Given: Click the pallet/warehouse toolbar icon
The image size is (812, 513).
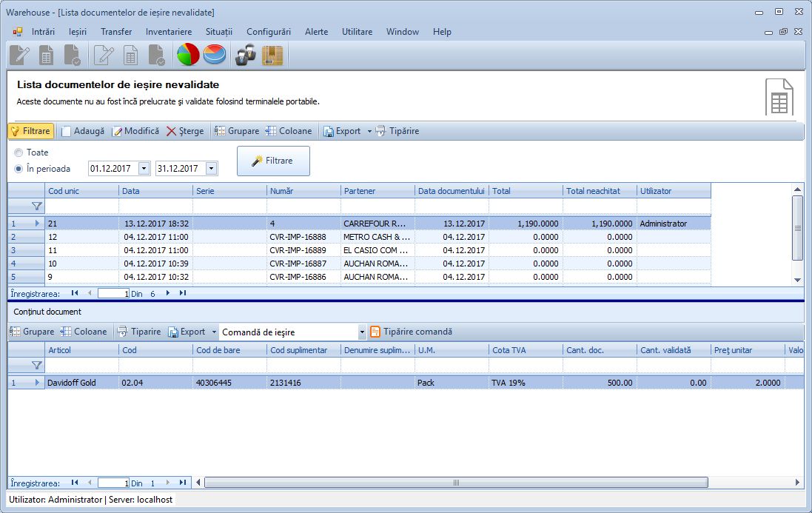Looking at the screenshot, I should [272, 54].
